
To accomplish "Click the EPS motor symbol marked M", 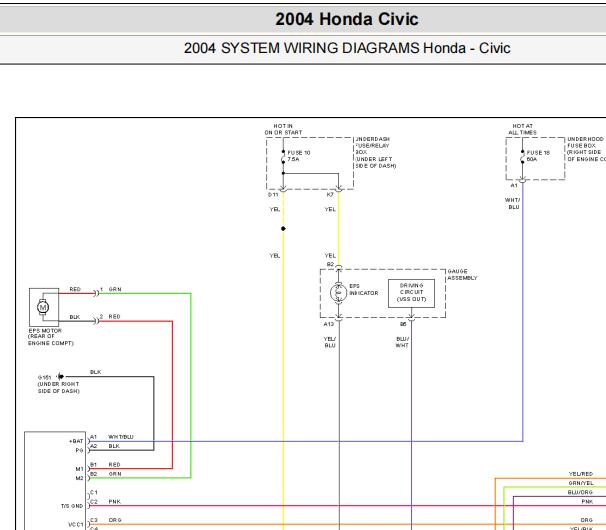I will point(43,307).
